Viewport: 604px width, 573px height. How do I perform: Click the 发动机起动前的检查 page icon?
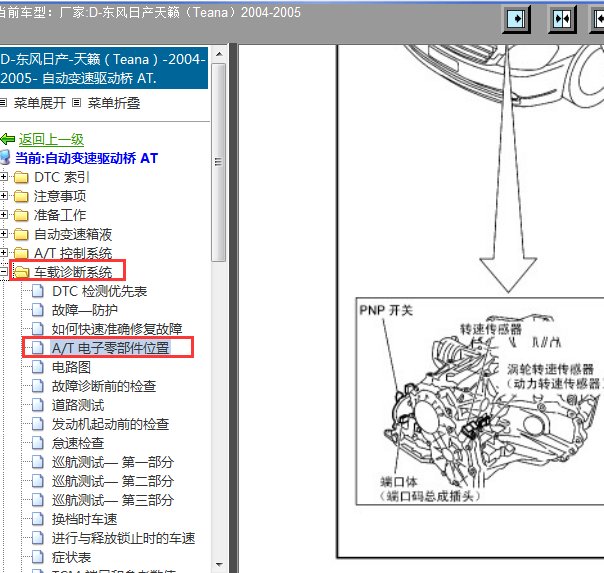[x=38, y=424]
